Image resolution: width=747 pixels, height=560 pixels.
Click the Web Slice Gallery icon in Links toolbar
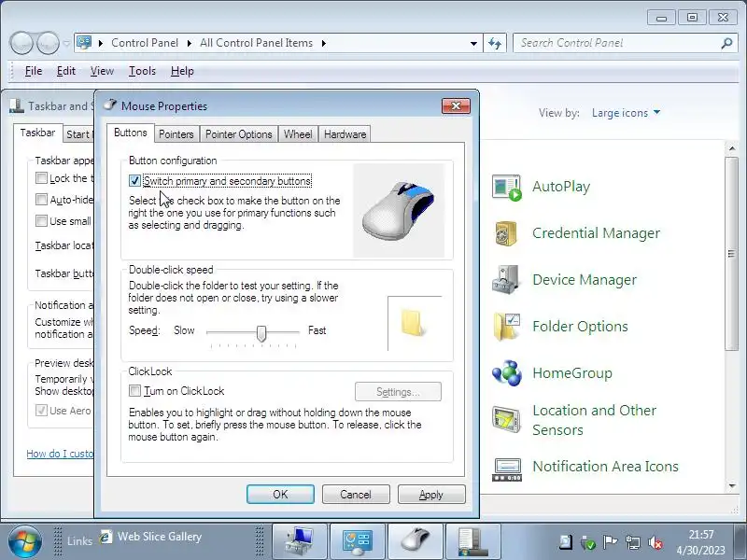tap(106, 538)
